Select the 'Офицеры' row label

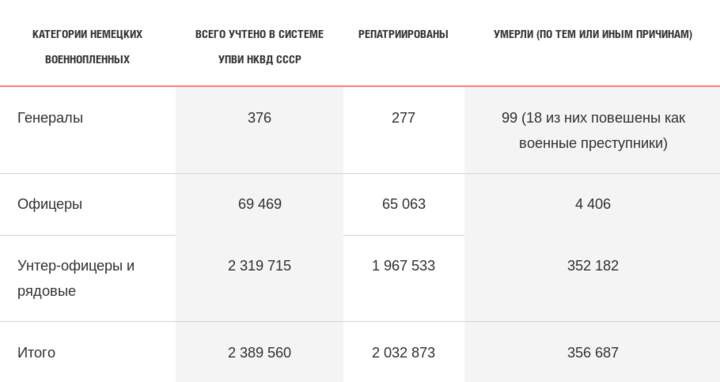50,204
